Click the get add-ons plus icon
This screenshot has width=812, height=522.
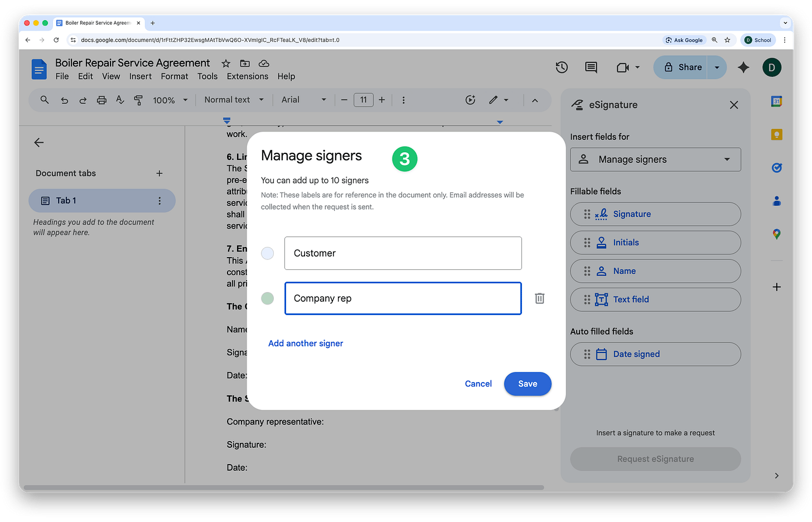click(x=776, y=287)
